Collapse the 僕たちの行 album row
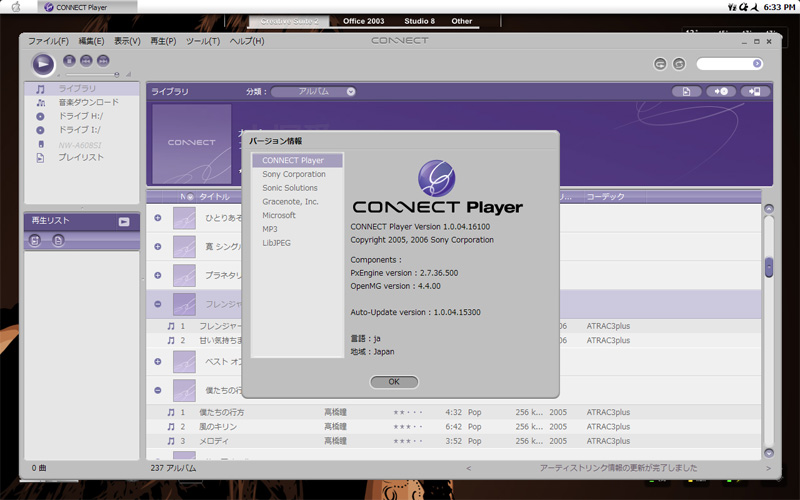 pos(158,390)
